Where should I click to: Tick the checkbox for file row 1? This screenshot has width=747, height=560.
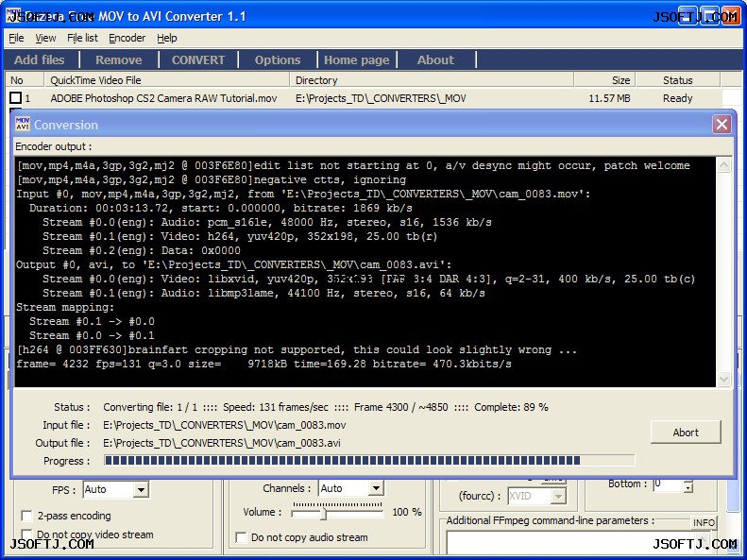[16, 98]
